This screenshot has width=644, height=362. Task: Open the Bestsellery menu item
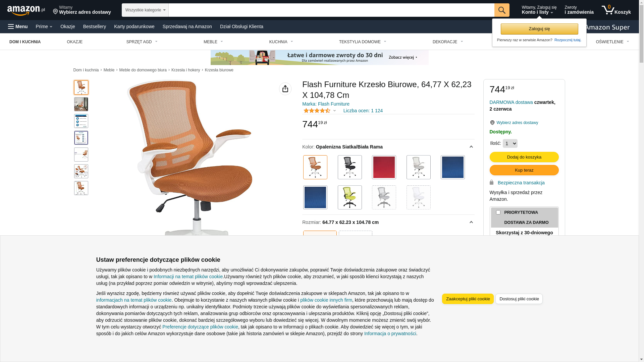95,26
